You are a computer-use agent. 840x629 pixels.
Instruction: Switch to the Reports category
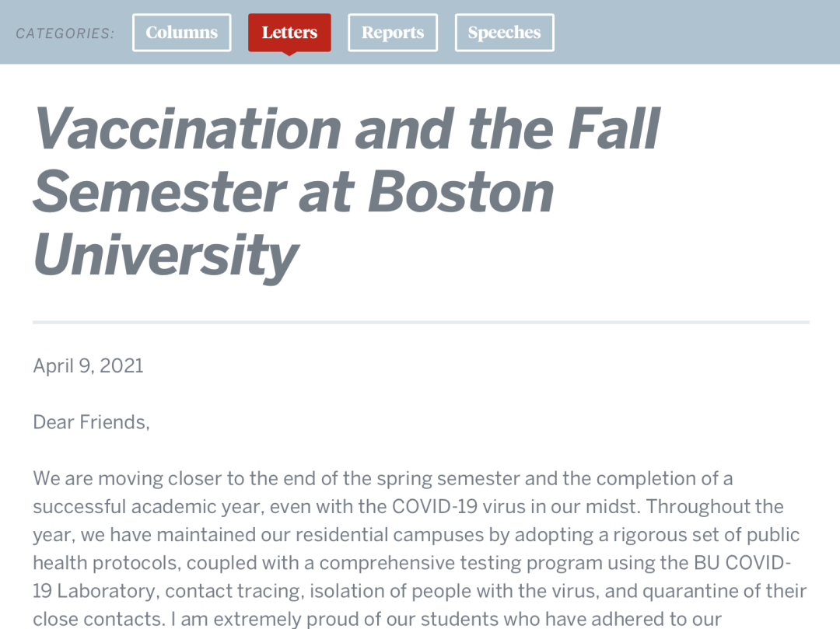tap(393, 33)
